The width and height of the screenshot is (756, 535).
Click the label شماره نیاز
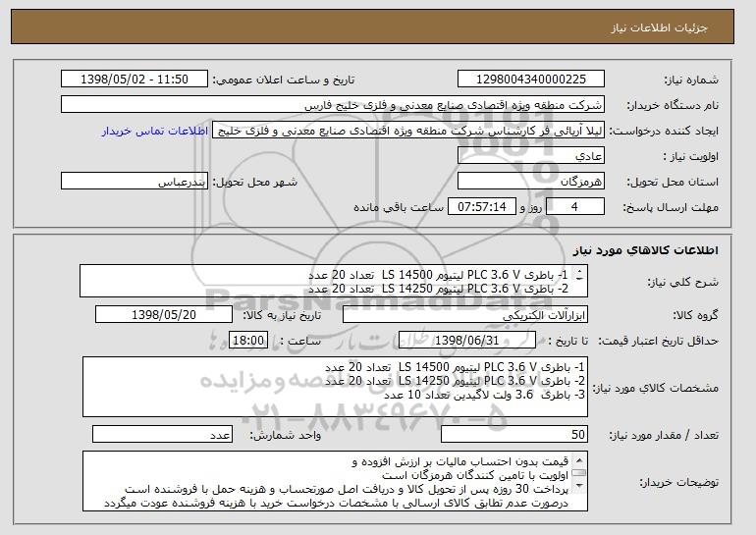coord(691,80)
